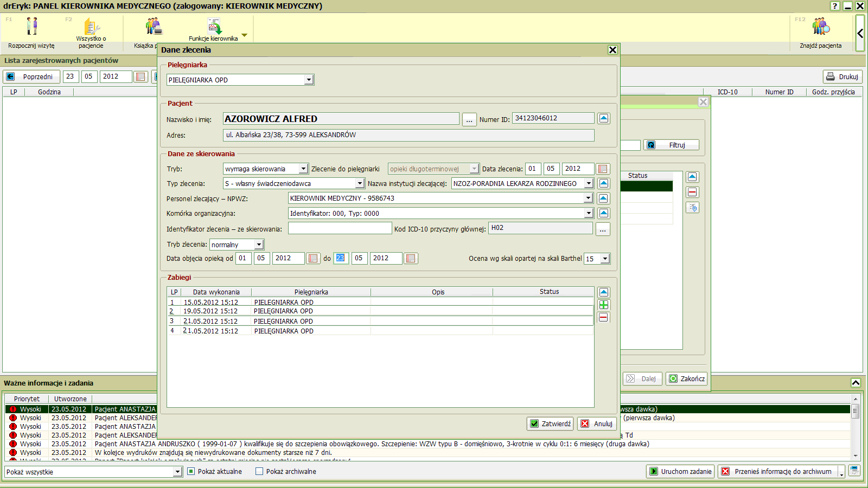Open Znajdź pacjenta search tool

click(x=821, y=26)
